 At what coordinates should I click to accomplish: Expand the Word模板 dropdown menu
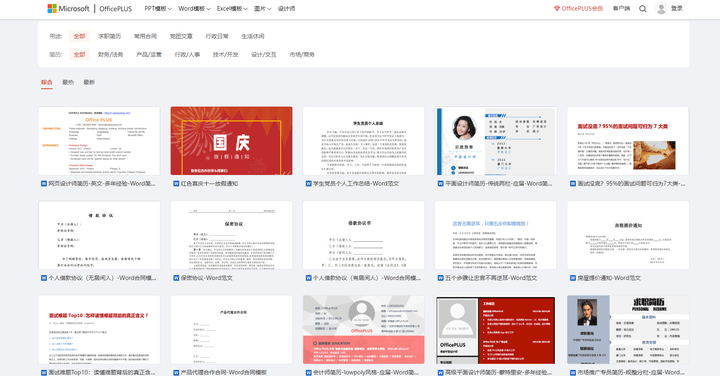click(194, 9)
